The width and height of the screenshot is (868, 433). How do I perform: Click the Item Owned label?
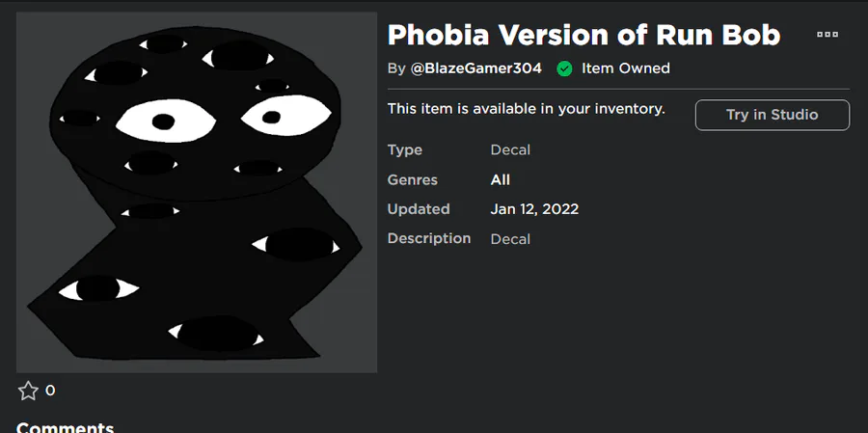tap(625, 68)
